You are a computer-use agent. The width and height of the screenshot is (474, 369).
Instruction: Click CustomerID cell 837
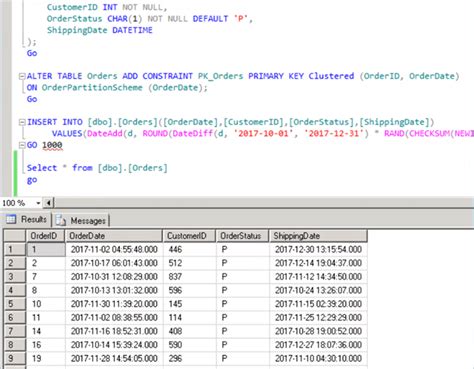(x=189, y=277)
